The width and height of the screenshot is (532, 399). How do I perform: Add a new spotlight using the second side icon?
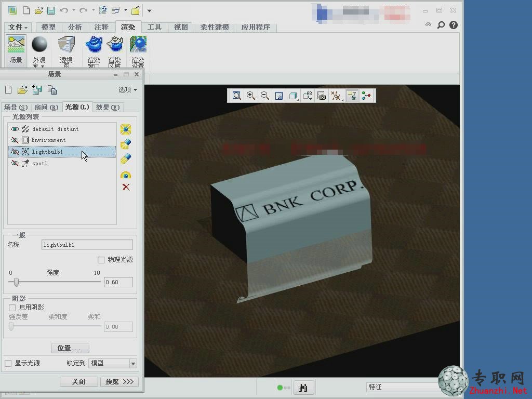pos(126,144)
